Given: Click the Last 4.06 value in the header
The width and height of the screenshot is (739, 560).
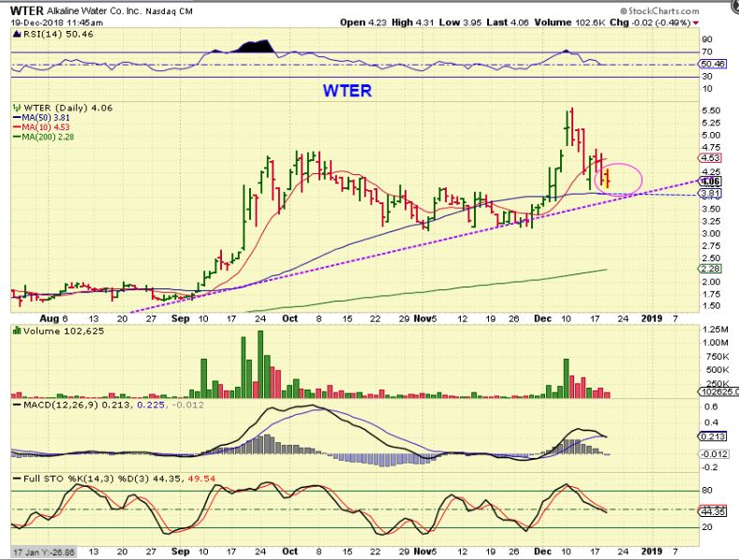Looking at the screenshot, I should 508,22.
